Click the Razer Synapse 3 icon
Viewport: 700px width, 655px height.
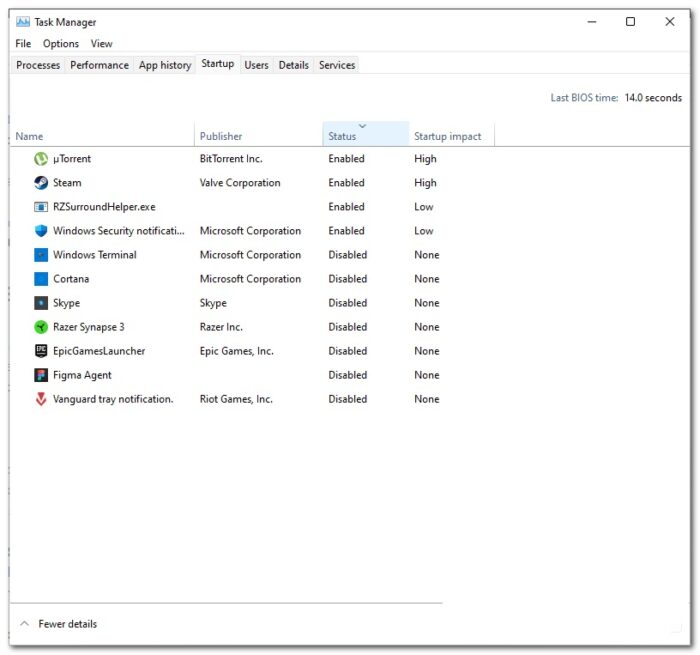click(41, 327)
